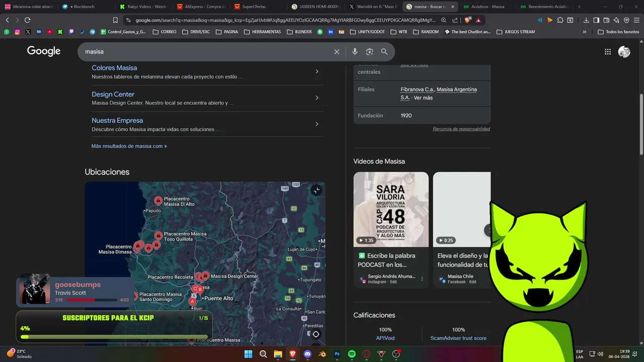This screenshot has height=362, width=644.
Task: Open the Windows Start menu
Action: click(248, 354)
